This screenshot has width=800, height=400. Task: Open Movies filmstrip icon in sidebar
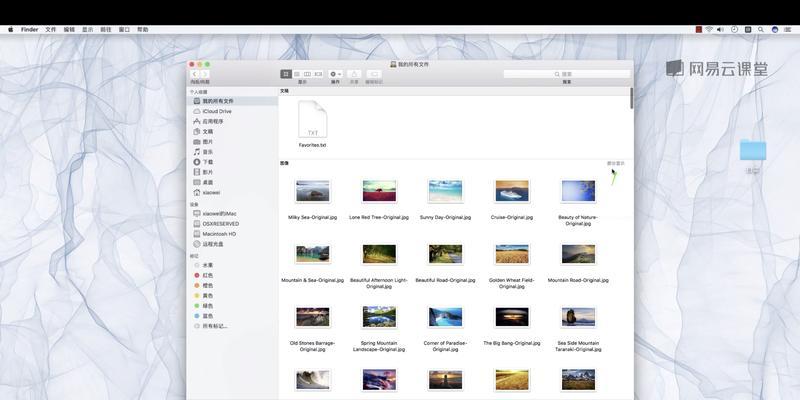197,172
